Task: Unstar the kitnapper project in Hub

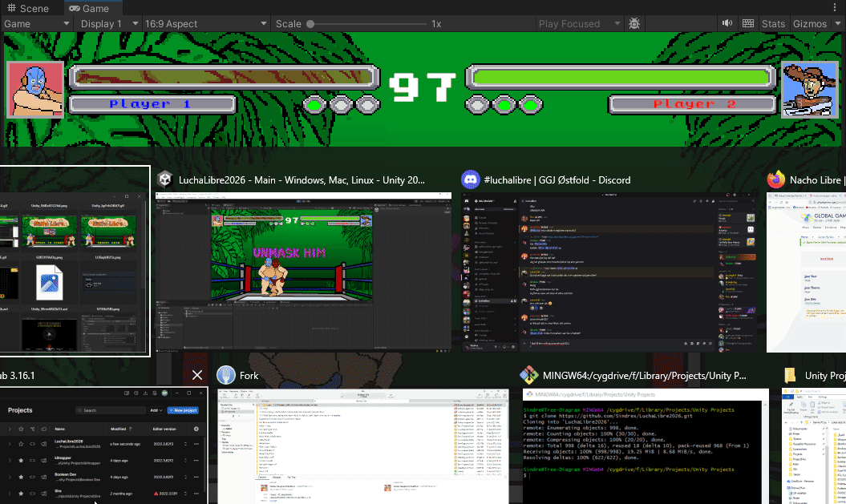Action: (21, 461)
